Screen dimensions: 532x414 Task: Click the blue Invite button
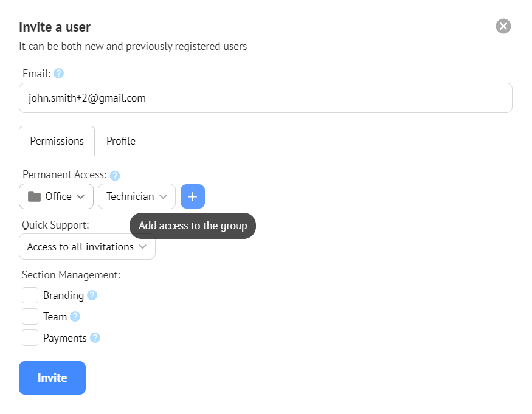click(52, 378)
